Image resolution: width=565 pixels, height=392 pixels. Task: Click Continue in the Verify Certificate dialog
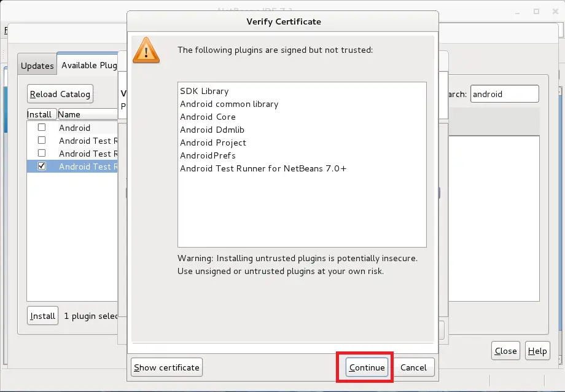point(367,367)
